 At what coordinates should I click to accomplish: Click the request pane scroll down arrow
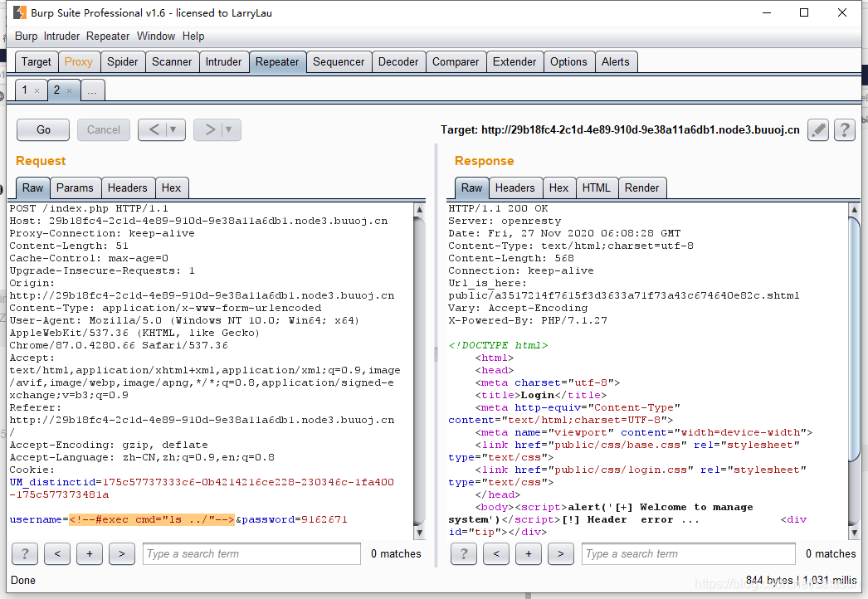click(x=420, y=533)
